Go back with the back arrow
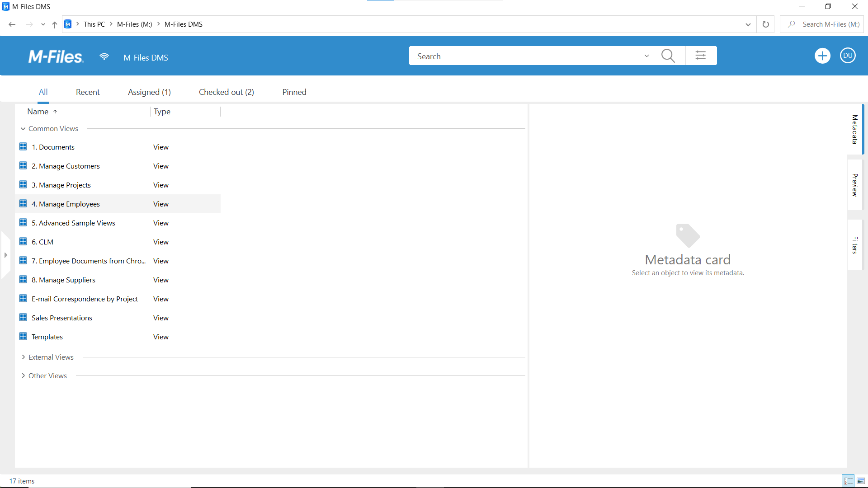This screenshot has width=868, height=488. coord(12,24)
